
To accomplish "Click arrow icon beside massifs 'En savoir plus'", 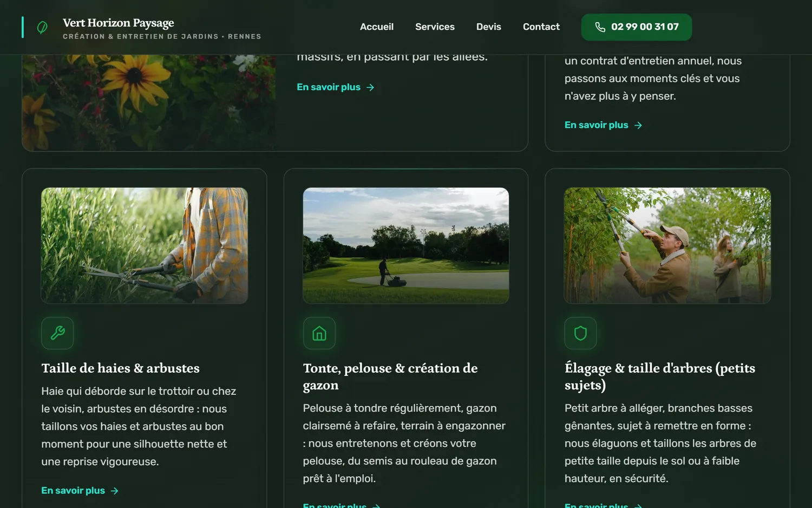I will point(370,87).
